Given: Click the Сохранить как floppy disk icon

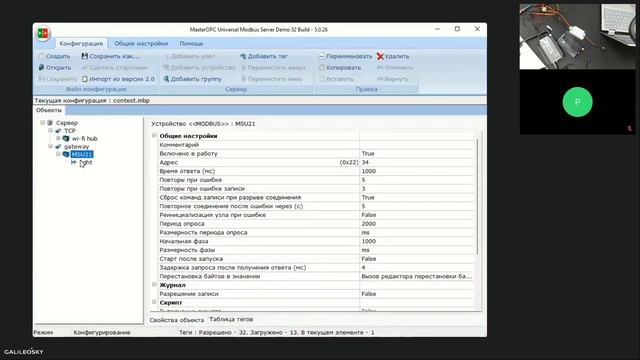Looking at the screenshot, I should [84, 56].
